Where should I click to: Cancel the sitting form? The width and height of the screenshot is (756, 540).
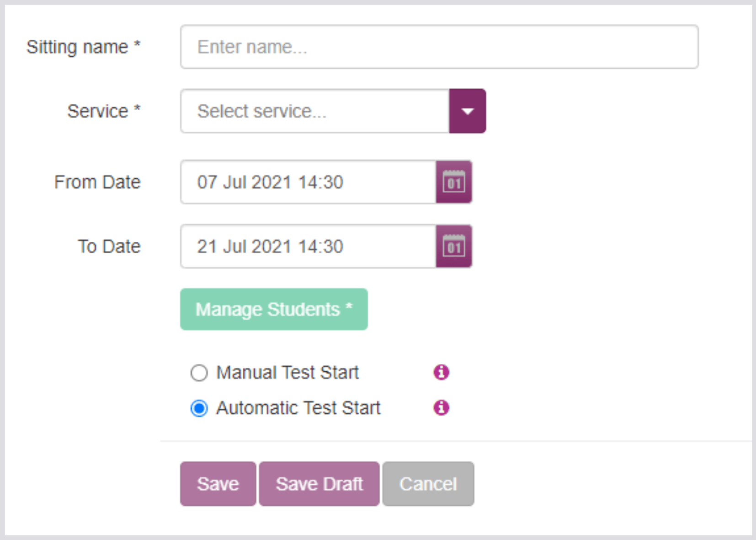428,484
